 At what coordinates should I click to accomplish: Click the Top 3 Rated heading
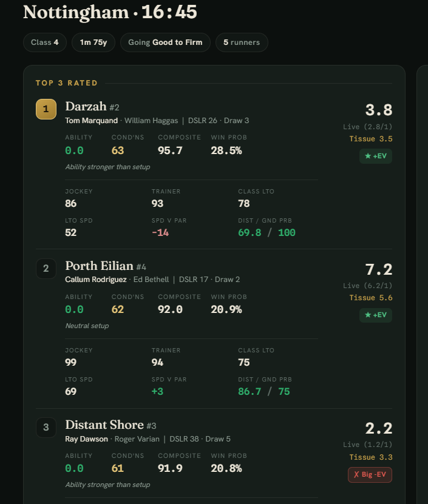pyautogui.click(x=67, y=83)
